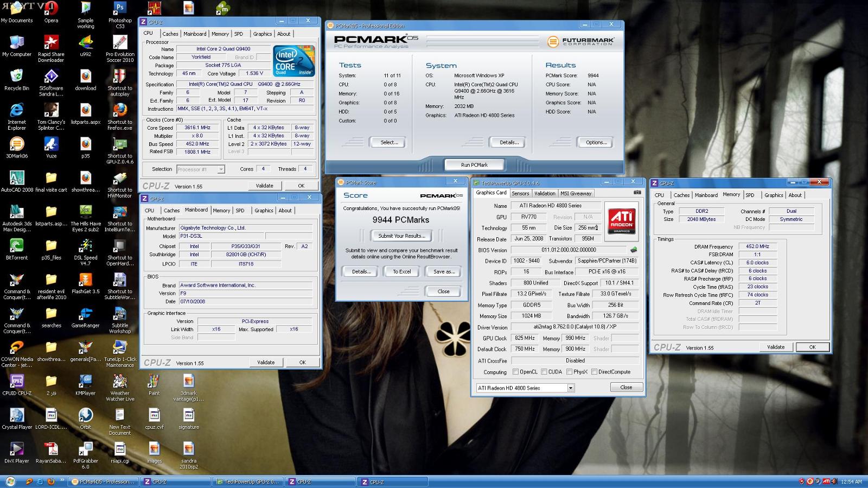Click OK in Memory CPU-Z window
The image size is (868, 488).
[x=812, y=347]
